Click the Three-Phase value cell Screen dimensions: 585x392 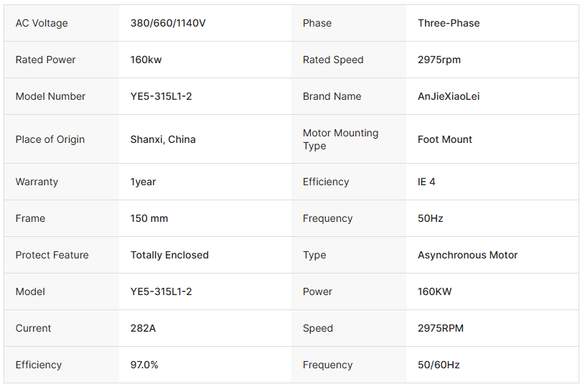[449, 23]
